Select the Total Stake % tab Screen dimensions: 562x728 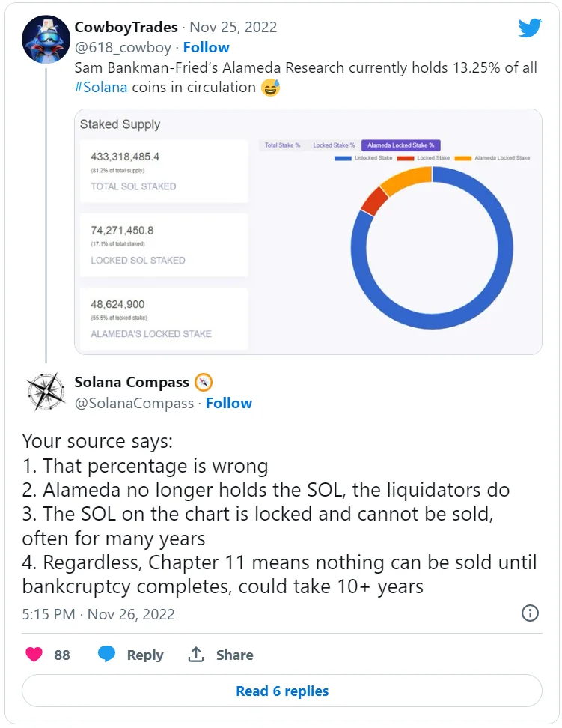pyautogui.click(x=282, y=145)
